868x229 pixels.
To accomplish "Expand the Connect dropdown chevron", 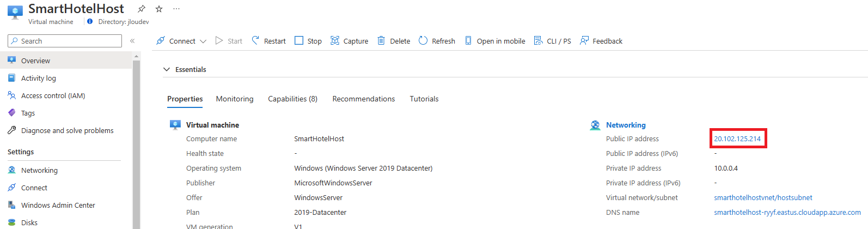I will (203, 41).
